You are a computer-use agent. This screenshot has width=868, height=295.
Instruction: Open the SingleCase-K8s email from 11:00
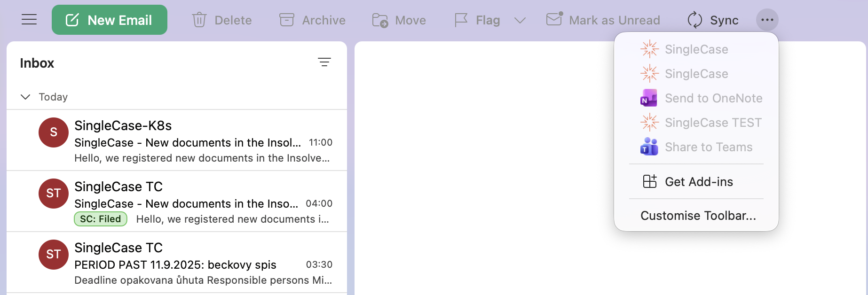pos(177,140)
